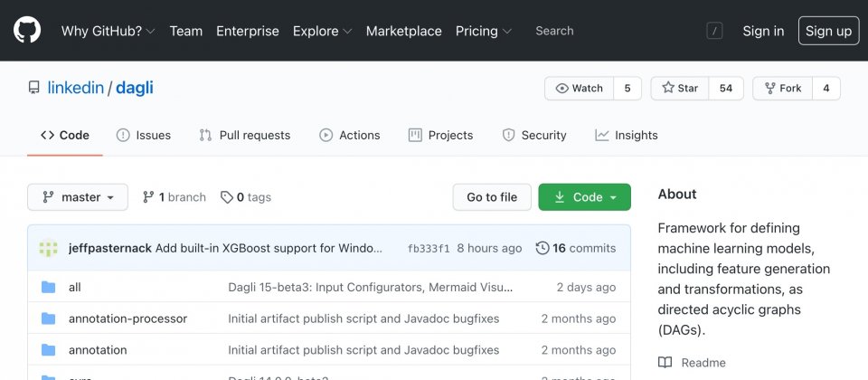Open the stargazers count 54
This screenshot has width=868, height=380.
(x=726, y=88)
